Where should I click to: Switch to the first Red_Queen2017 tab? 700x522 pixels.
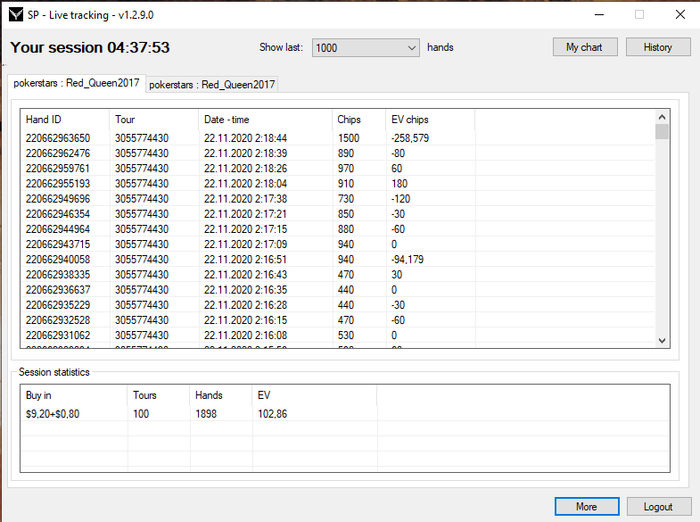76,83
